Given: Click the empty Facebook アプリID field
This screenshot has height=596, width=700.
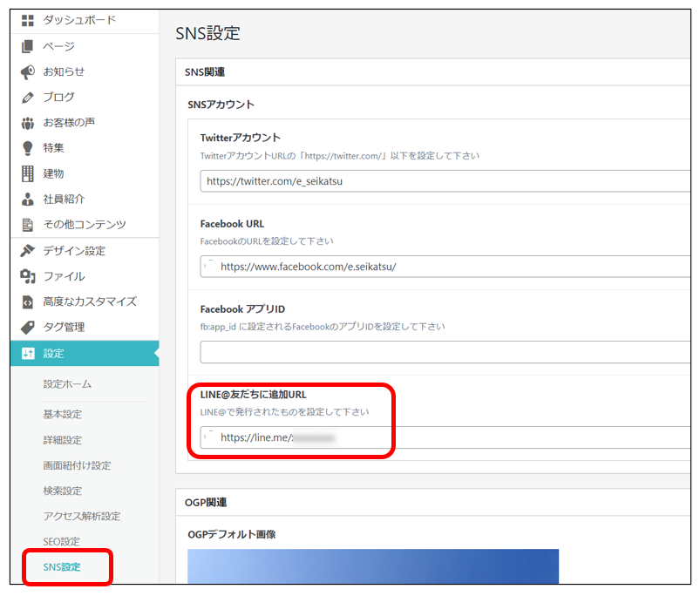Looking at the screenshot, I should 445,352.
